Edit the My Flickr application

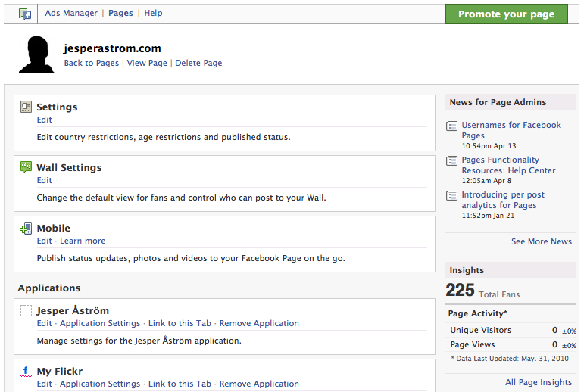[x=44, y=384]
